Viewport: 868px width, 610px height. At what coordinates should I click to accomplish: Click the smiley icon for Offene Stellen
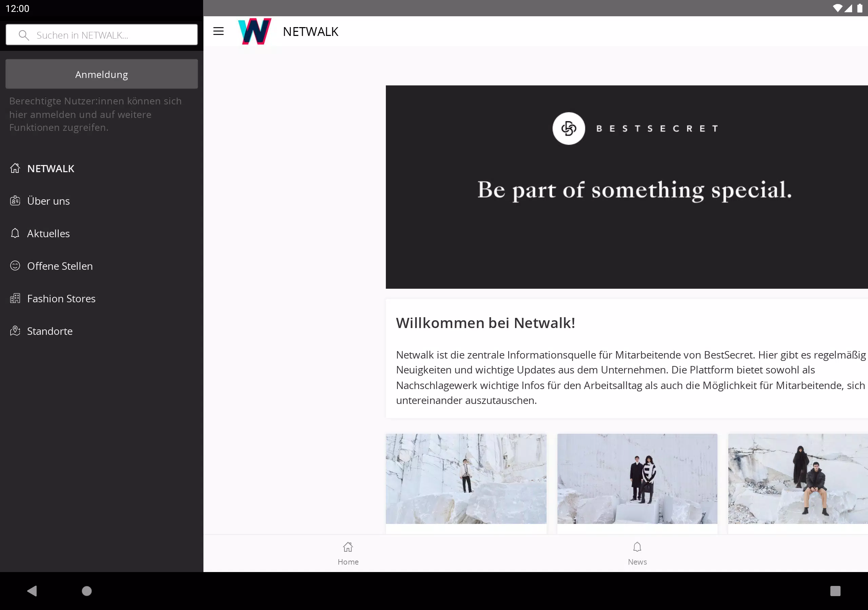(x=15, y=266)
